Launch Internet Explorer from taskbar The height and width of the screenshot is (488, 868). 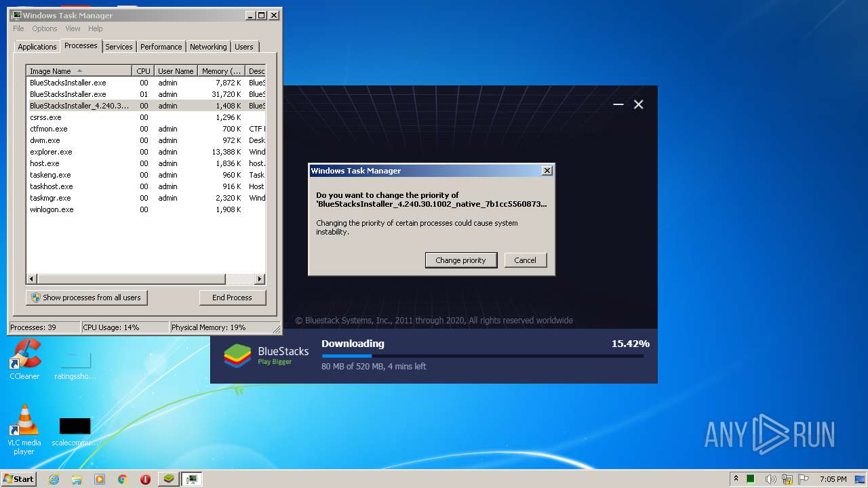coord(54,479)
